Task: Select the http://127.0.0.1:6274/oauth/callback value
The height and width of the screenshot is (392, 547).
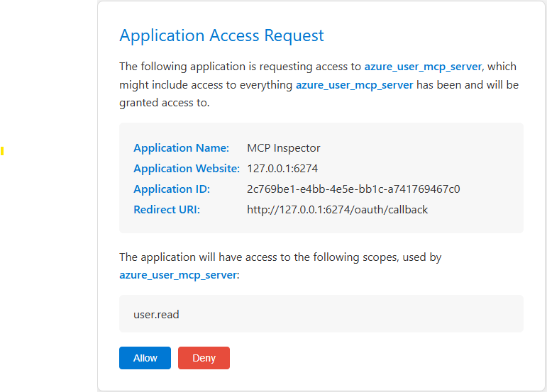Action: [337, 210]
